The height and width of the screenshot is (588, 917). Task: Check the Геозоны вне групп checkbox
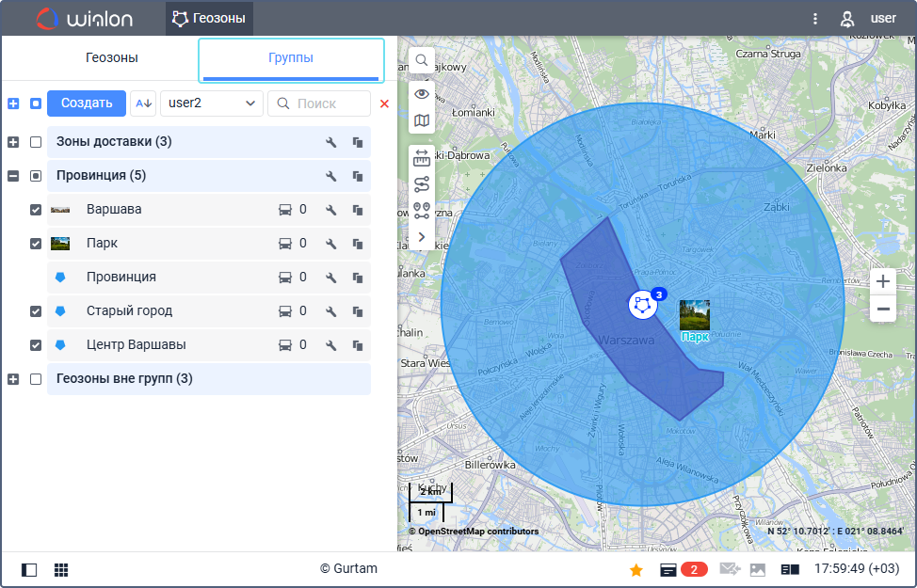coord(36,379)
